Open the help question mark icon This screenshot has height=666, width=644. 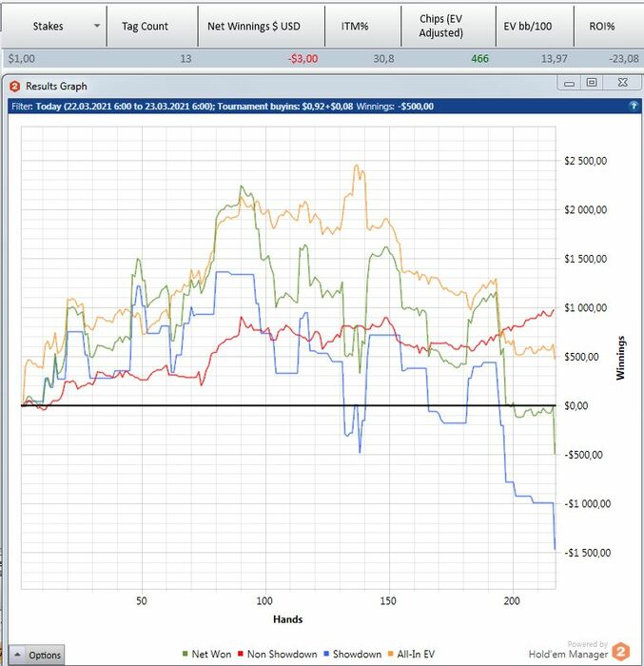tap(633, 106)
